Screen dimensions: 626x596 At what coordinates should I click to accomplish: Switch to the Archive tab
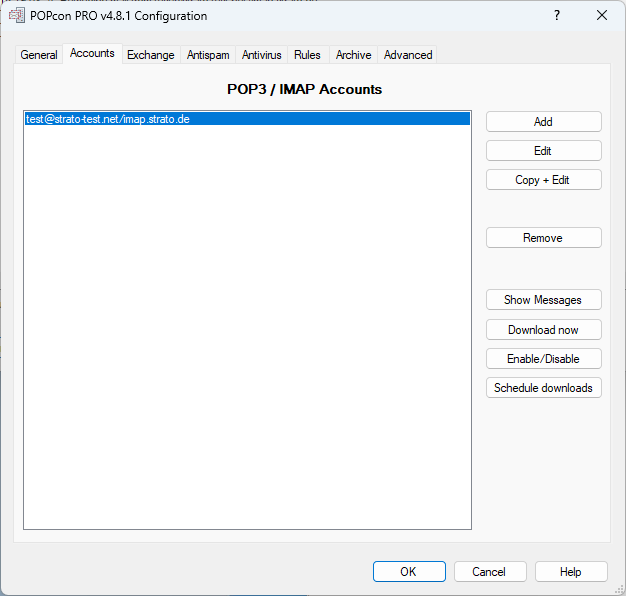coord(353,55)
